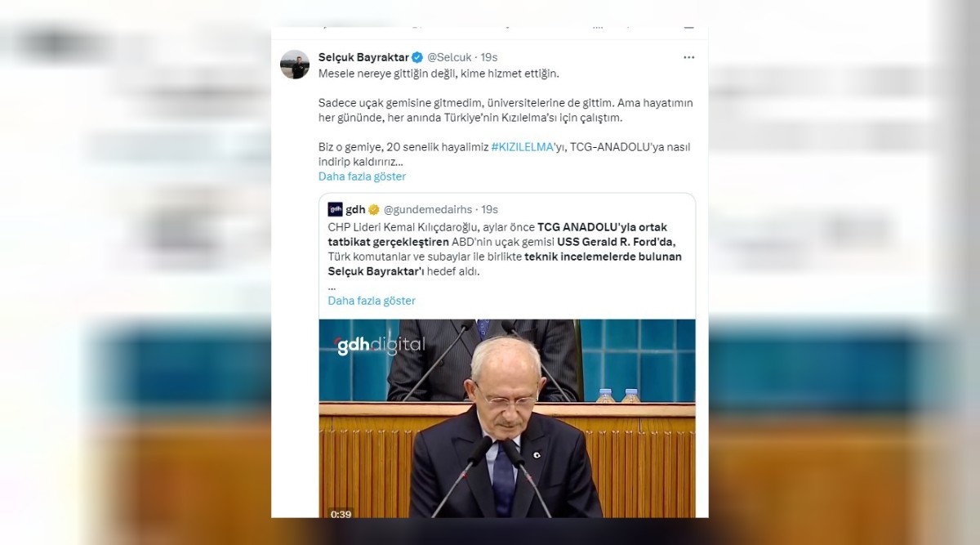Click the gdhdigital watermark on the video
The width and height of the screenshot is (980, 545).
pos(380,345)
